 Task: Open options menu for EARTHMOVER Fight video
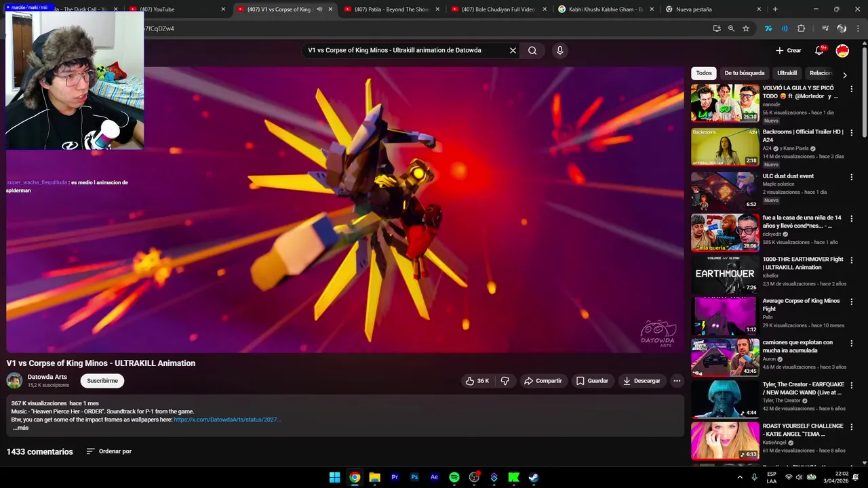pos(852,260)
